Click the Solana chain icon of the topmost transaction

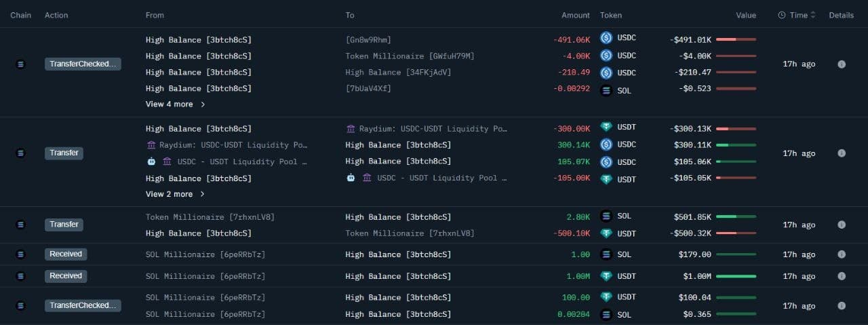tap(20, 64)
